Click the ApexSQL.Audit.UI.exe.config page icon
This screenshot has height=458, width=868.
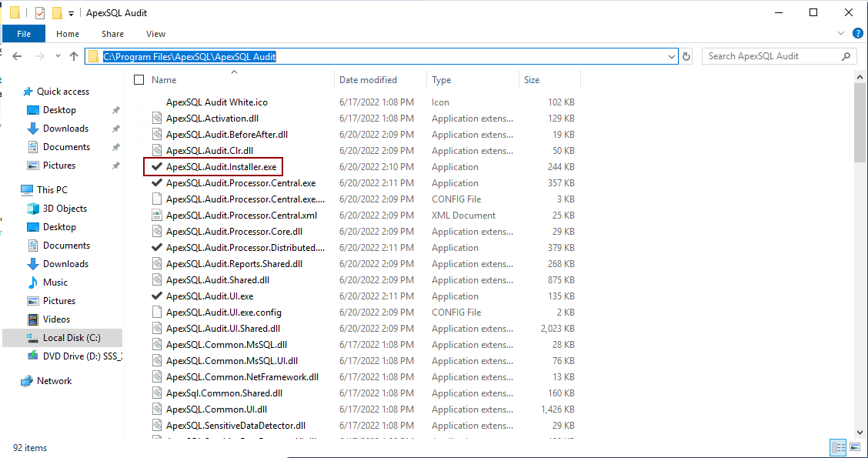157,313
